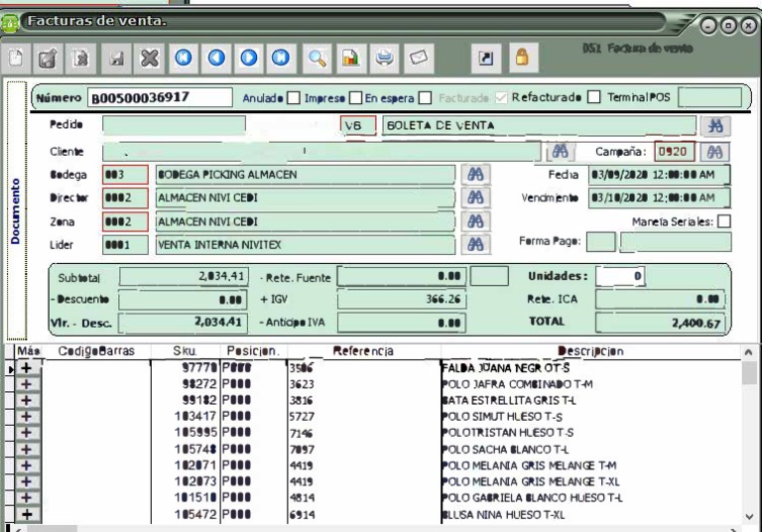This screenshot has height=532, width=762.
Task: Select the vertical Documento tab
Action: 16,210
